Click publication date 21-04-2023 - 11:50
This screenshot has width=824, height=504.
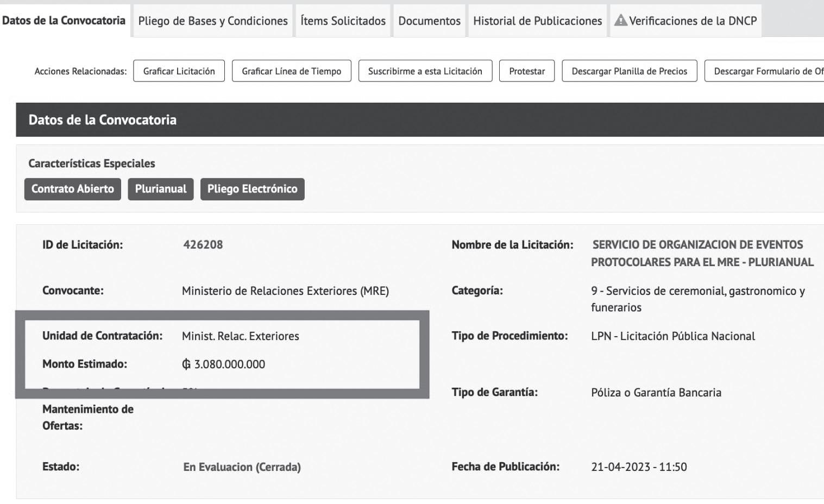pyautogui.click(x=639, y=467)
